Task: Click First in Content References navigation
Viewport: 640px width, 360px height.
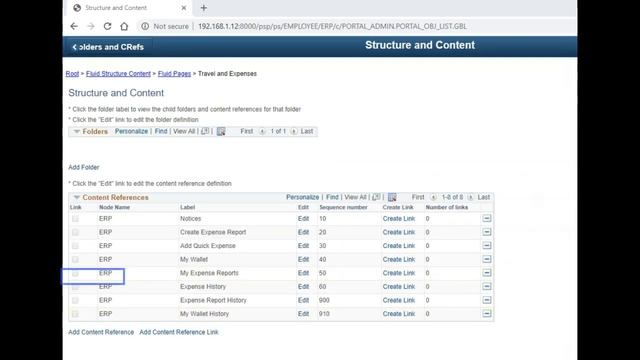Action: (418, 197)
